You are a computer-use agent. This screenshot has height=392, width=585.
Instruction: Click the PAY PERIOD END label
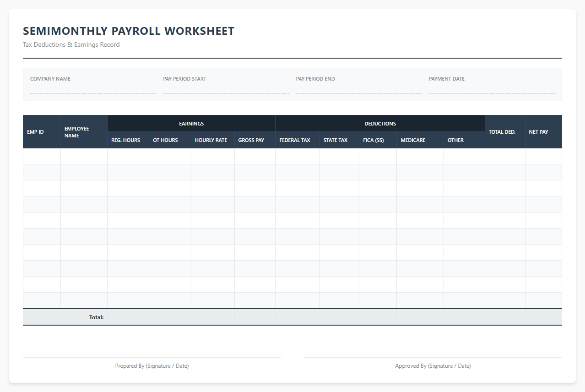[x=315, y=79]
